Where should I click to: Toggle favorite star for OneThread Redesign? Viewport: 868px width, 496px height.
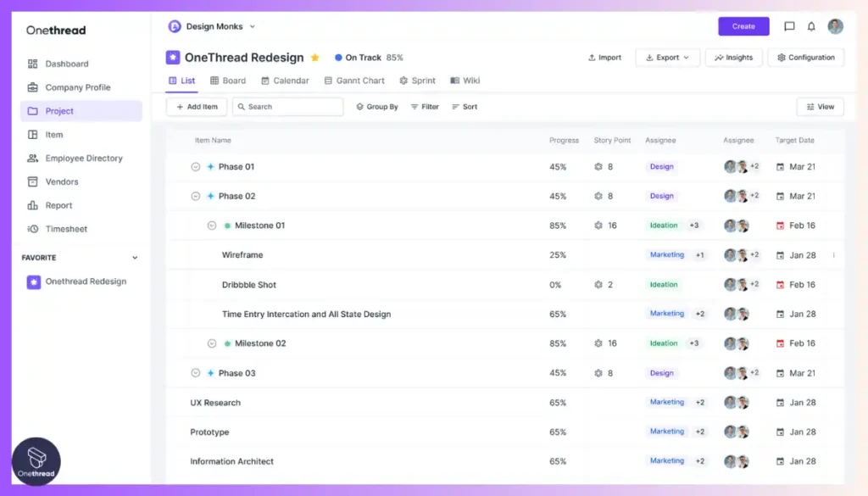click(x=315, y=58)
